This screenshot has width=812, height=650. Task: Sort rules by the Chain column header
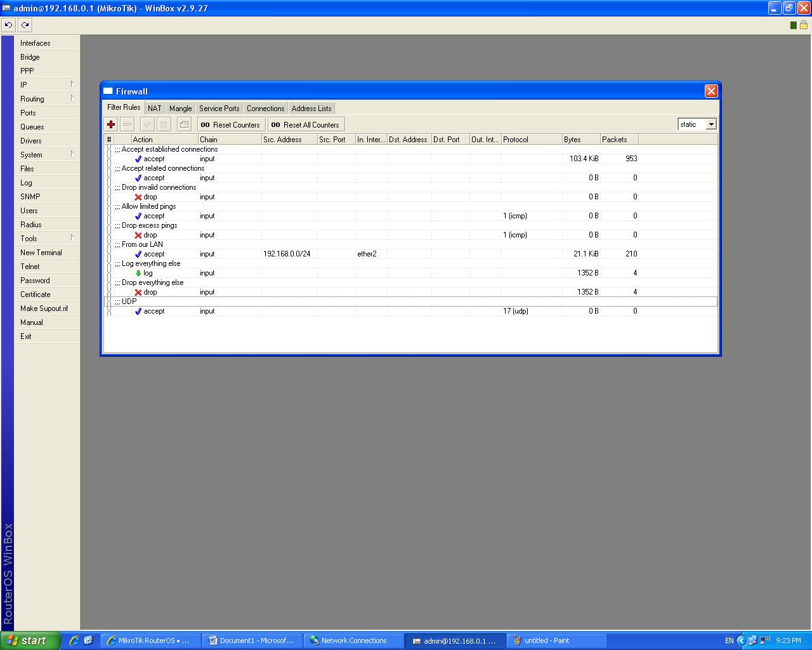(230, 140)
